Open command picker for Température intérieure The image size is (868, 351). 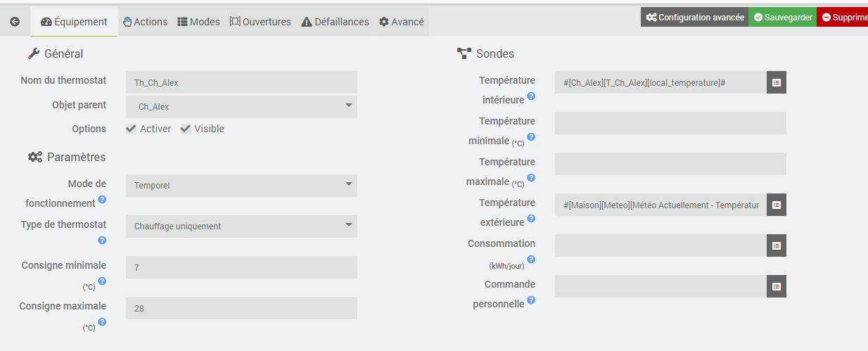(x=777, y=82)
